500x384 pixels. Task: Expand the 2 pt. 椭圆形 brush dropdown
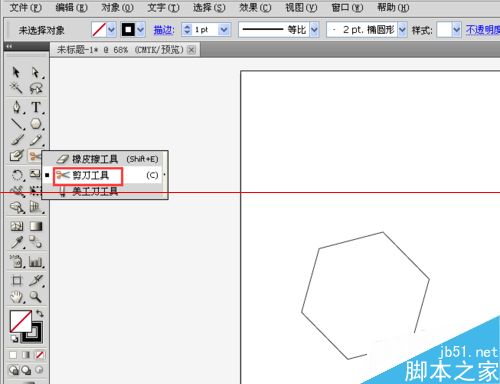402,30
